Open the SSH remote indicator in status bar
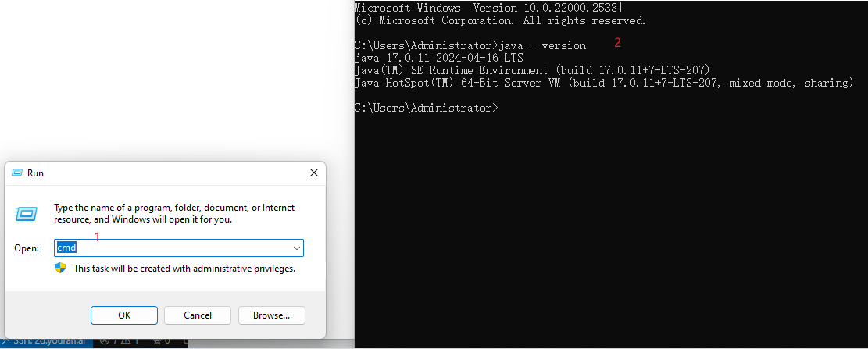The width and height of the screenshot is (868, 349). pyautogui.click(x=47, y=342)
